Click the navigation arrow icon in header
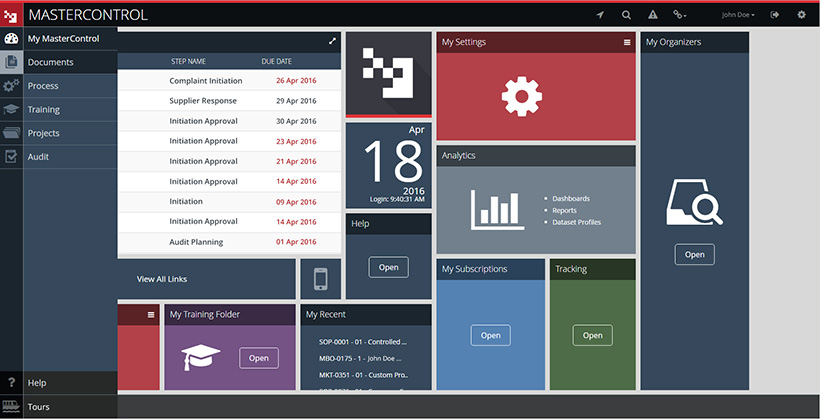Screen dimensions: 820x419 [600, 15]
